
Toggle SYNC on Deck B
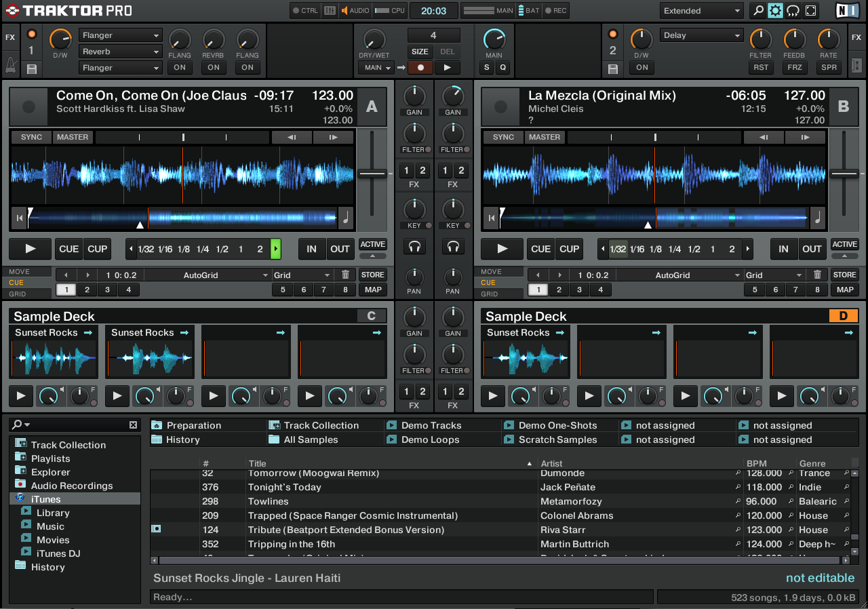[x=503, y=137]
